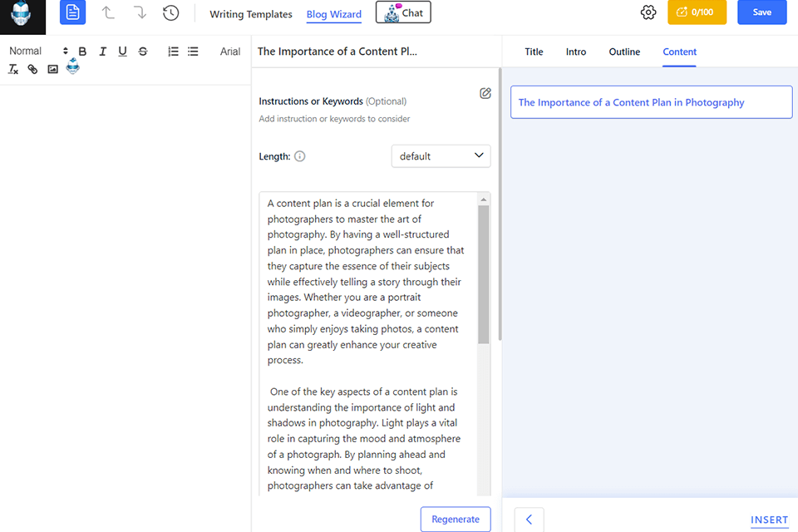Click the INSERT link

click(769, 520)
